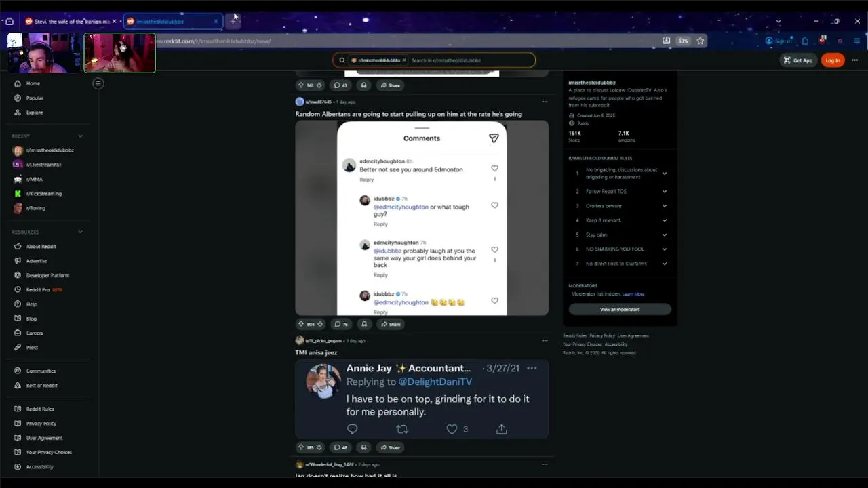Reset the 80% zoom level indicator
The height and width of the screenshot is (488, 868).
click(x=683, y=41)
